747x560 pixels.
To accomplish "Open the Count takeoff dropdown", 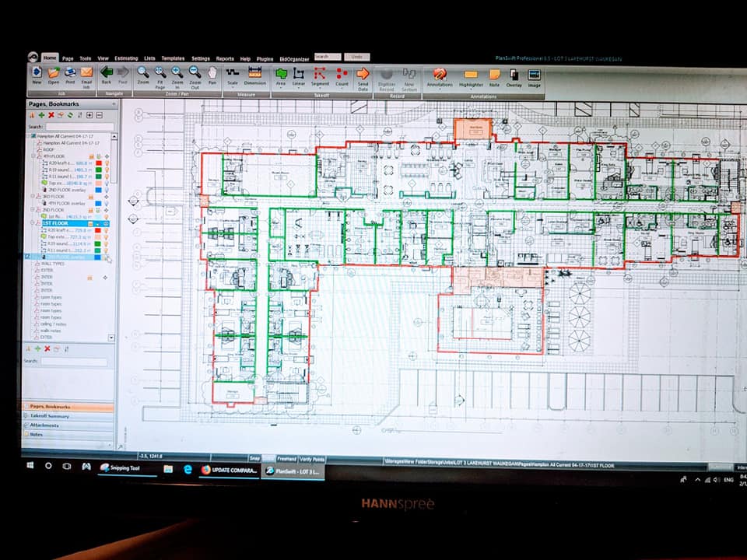I will [x=342, y=89].
